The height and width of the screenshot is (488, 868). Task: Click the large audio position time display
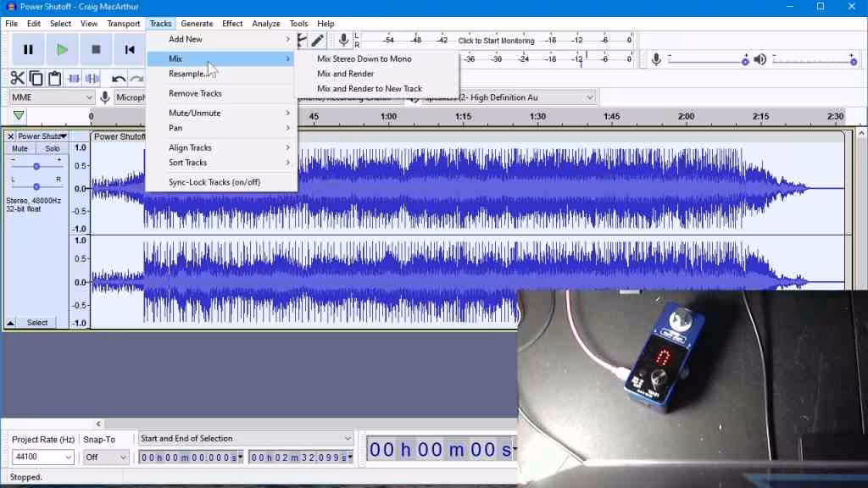tap(441, 449)
